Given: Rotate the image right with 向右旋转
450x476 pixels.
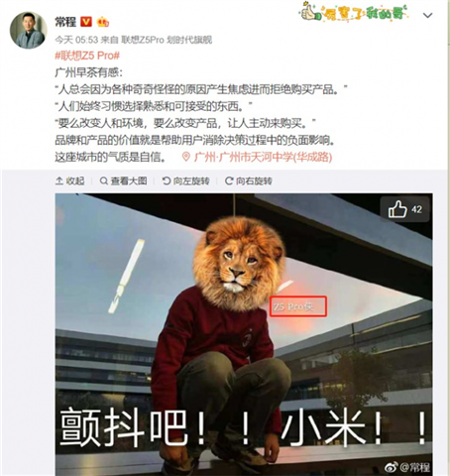Looking at the screenshot, I should 254,180.
